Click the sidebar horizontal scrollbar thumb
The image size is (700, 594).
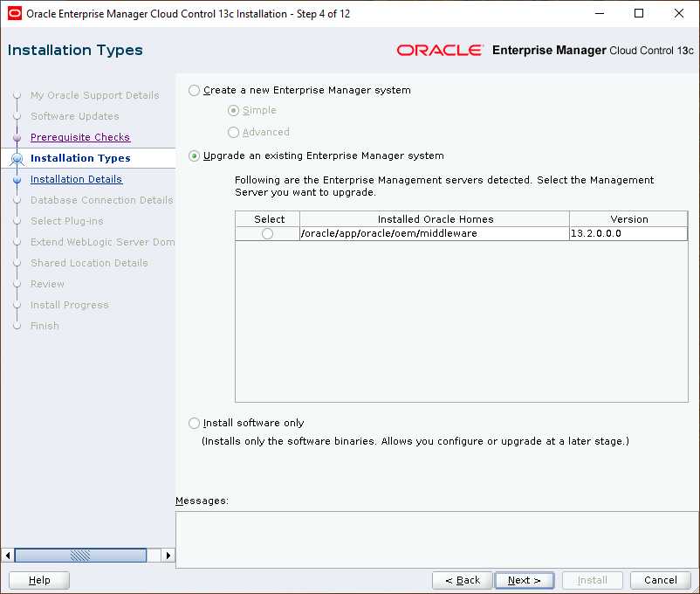point(81,556)
